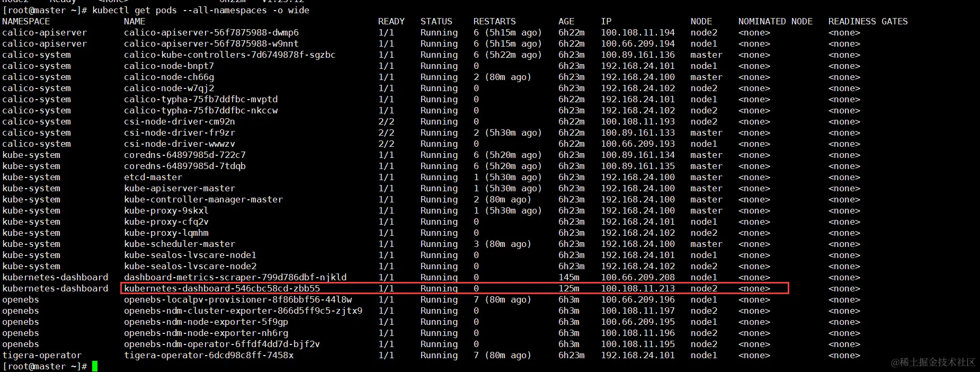Select pod name coredns-64897985d-7tdqb
The height and width of the screenshot is (372, 980).
[x=185, y=166]
